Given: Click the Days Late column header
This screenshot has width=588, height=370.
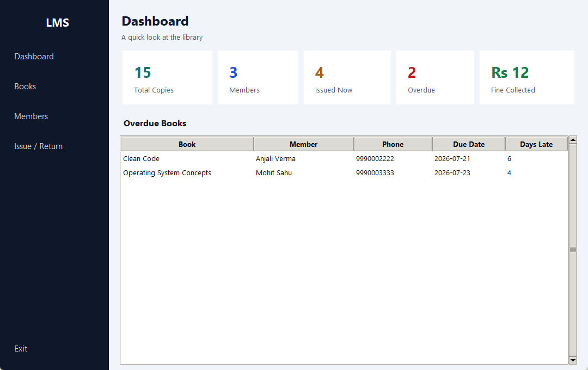Looking at the screenshot, I should (536, 144).
